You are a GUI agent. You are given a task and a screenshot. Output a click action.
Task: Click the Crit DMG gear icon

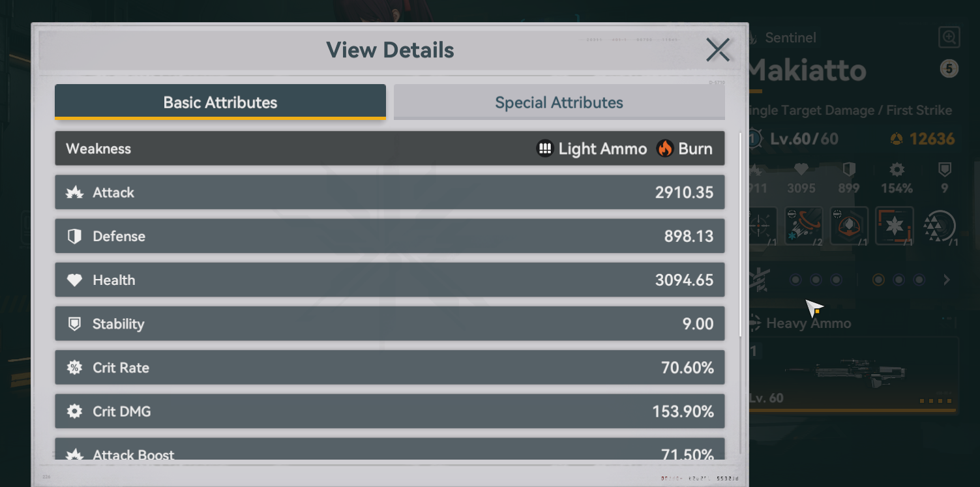pyautogui.click(x=75, y=411)
